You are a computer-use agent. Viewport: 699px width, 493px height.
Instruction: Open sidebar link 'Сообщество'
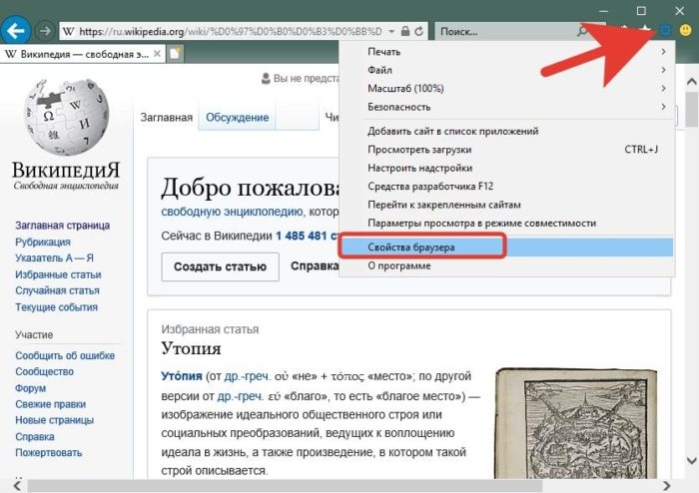pos(44,371)
